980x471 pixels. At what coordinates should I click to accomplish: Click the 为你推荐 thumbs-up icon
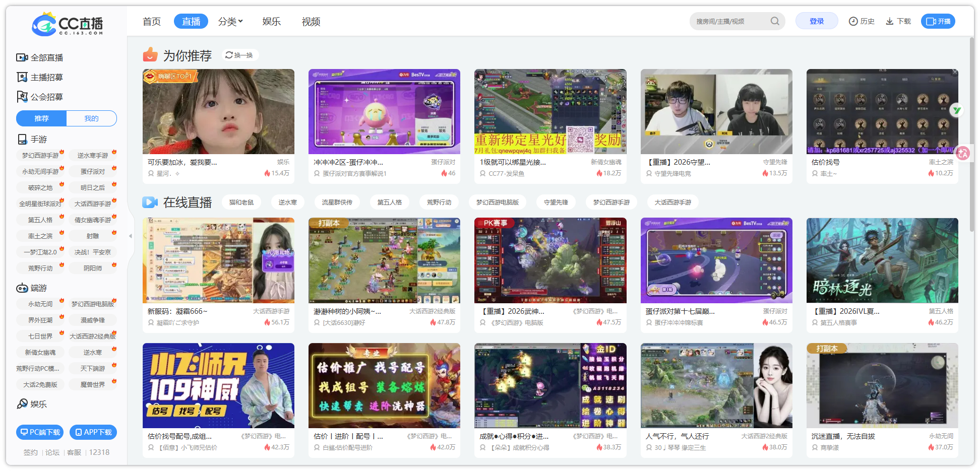click(150, 54)
